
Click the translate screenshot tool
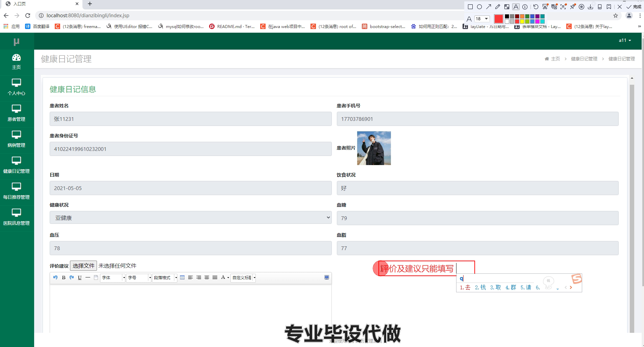[554, 7]
